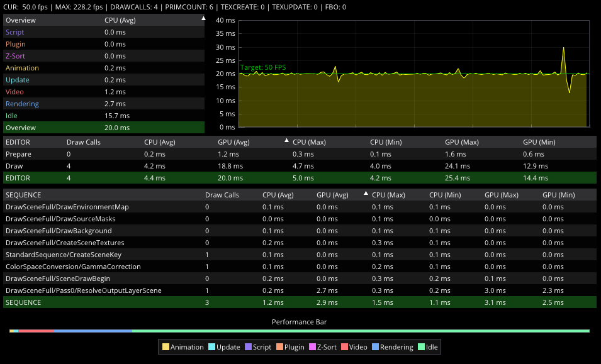Click the sort arrow in the Overview table header
The image size is (601, 364).
203,19
